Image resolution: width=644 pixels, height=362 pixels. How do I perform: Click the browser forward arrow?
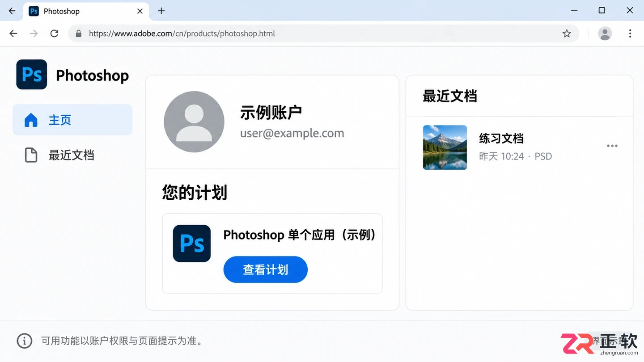pyautogui.click(x=34, y=34)
